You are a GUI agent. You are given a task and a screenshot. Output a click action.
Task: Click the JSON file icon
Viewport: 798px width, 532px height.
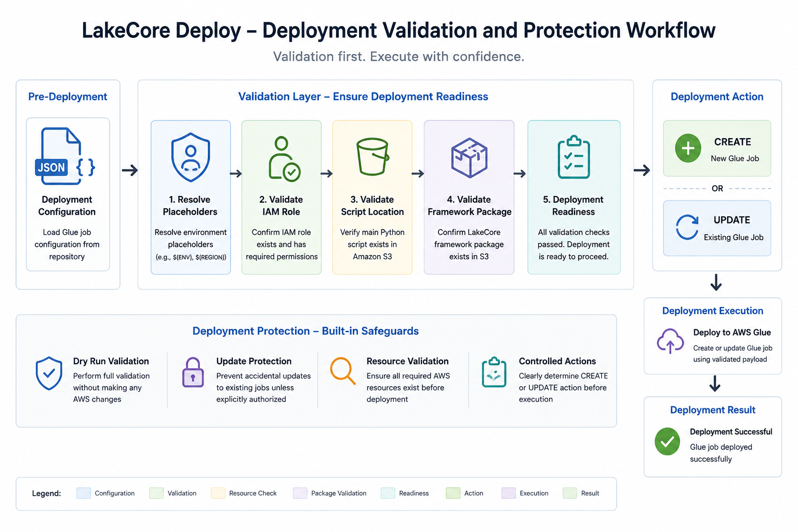click(65, 156)
